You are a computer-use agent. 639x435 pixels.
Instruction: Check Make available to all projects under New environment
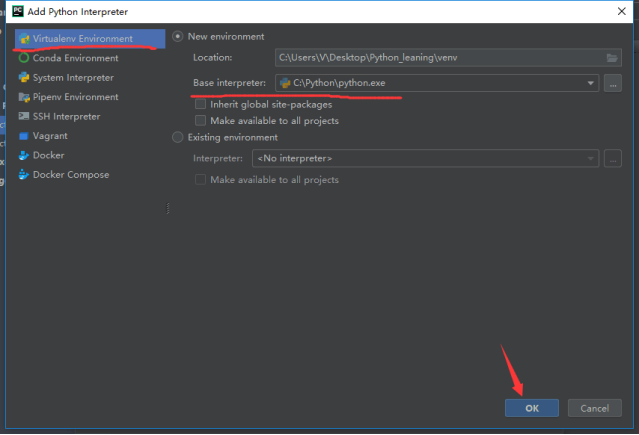coord(200,121)
